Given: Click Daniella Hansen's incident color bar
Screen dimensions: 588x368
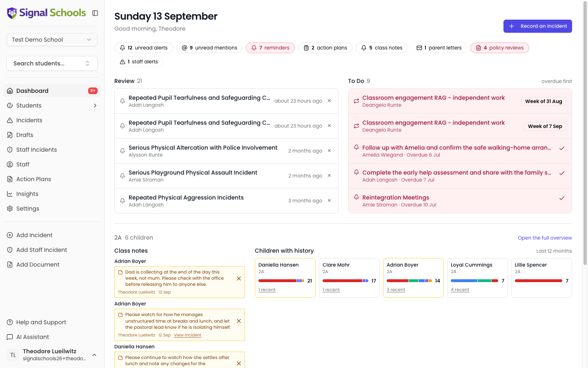Looking at the screenshot, I should 281,281.
